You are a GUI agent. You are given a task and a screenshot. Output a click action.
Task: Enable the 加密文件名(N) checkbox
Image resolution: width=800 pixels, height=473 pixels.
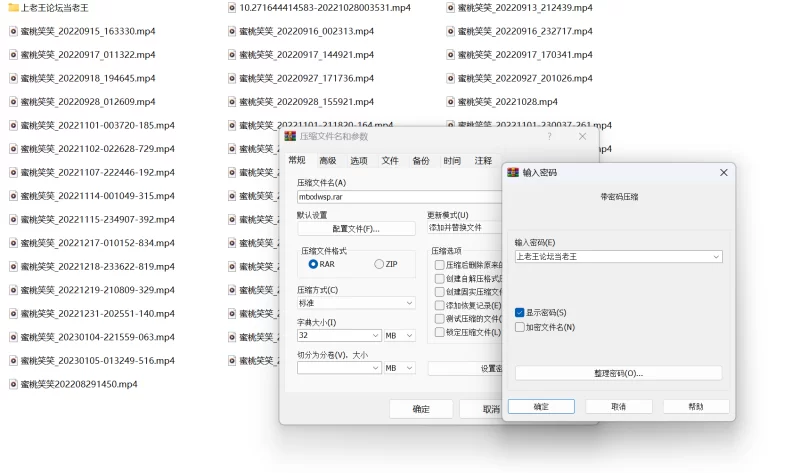click(x=519, y=327)
